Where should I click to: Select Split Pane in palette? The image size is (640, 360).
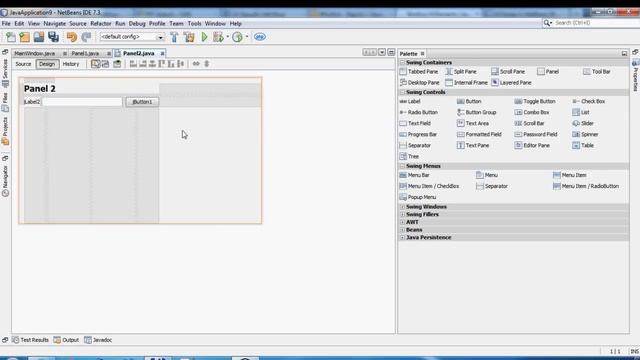(461, 72)
